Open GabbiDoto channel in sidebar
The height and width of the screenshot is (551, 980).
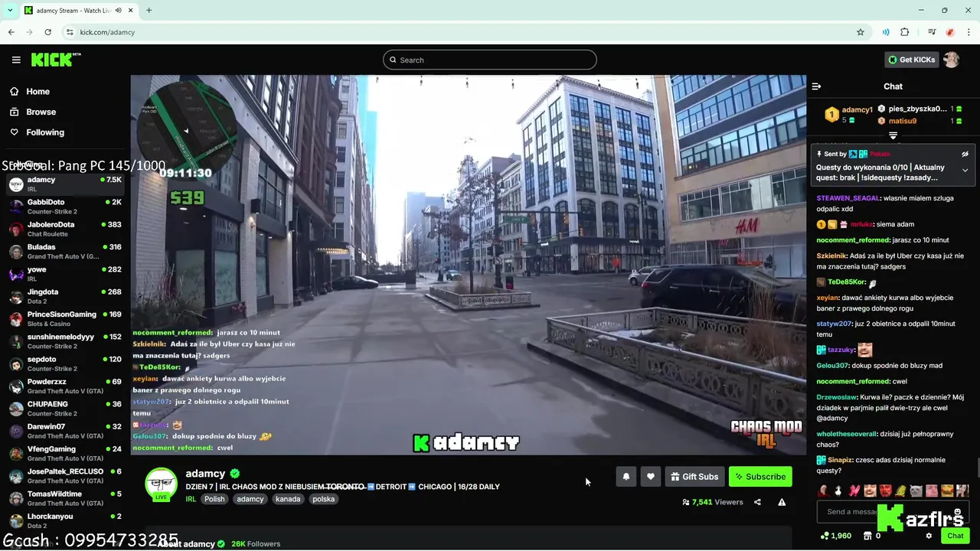click(x=65, y=207)
